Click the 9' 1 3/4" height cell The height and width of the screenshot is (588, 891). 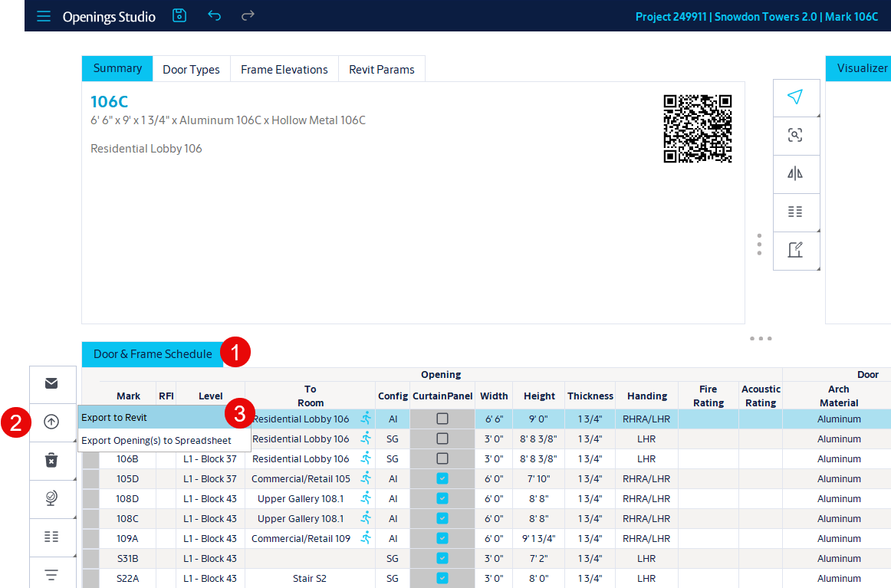pos(539,538)
